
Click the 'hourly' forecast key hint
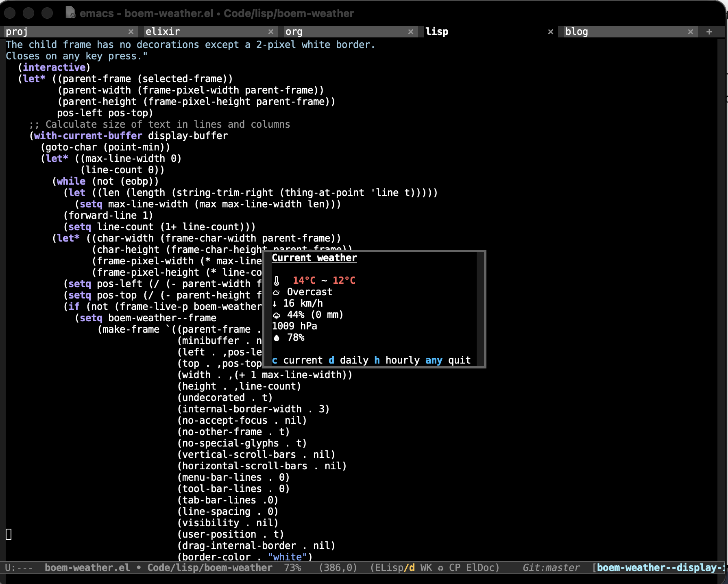tap(402, 360)
